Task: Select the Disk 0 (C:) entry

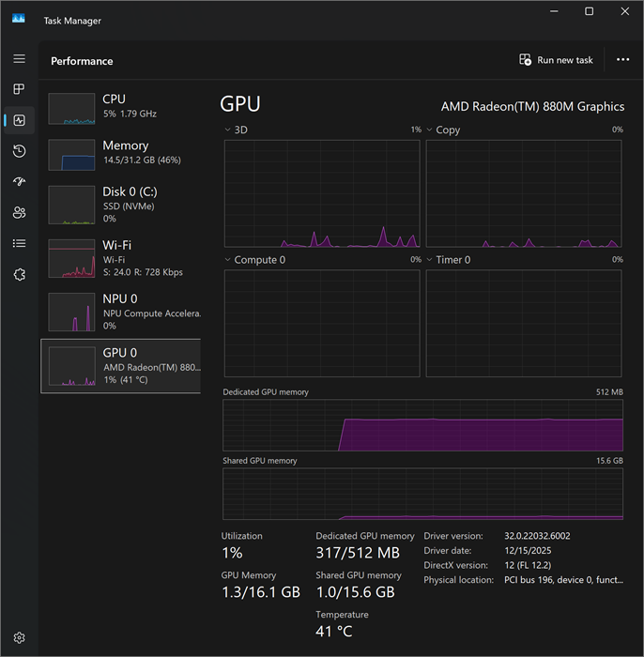Action: (x=121, y=205)
